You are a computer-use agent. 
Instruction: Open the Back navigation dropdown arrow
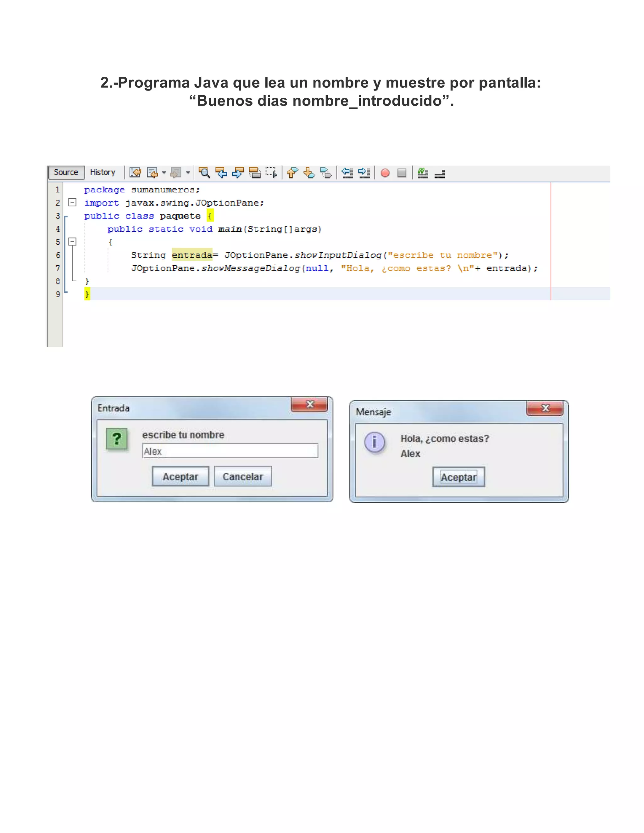[x=164, y=173]
